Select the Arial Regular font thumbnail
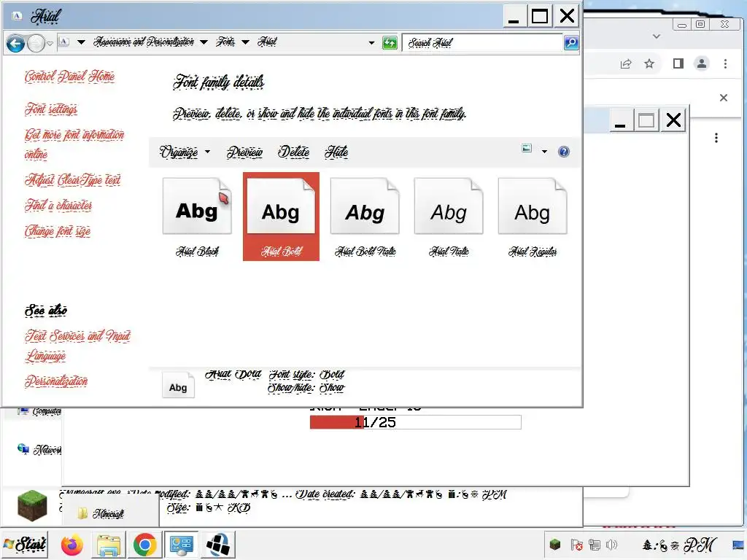The image size is (747, 560). point(533,217)
